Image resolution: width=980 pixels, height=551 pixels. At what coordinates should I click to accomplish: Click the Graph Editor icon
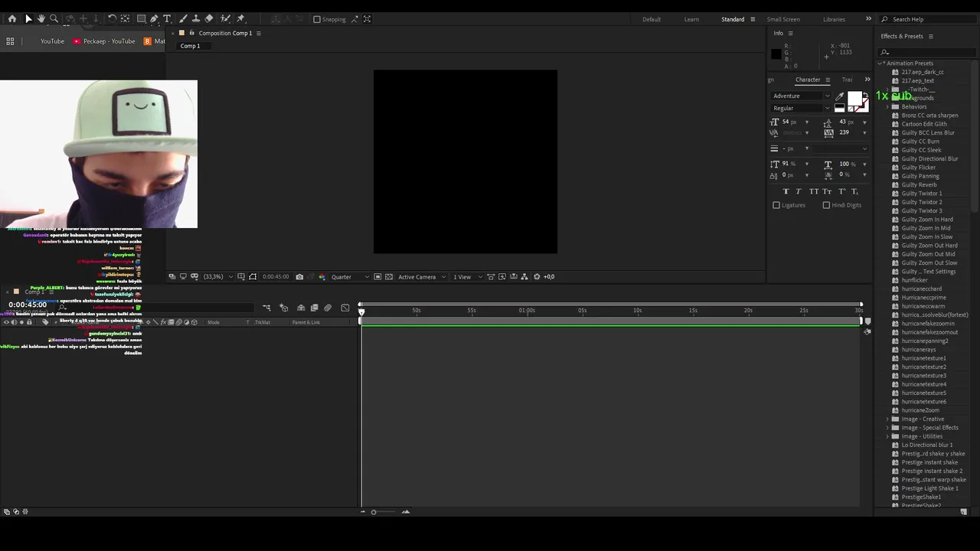point(345,308)
